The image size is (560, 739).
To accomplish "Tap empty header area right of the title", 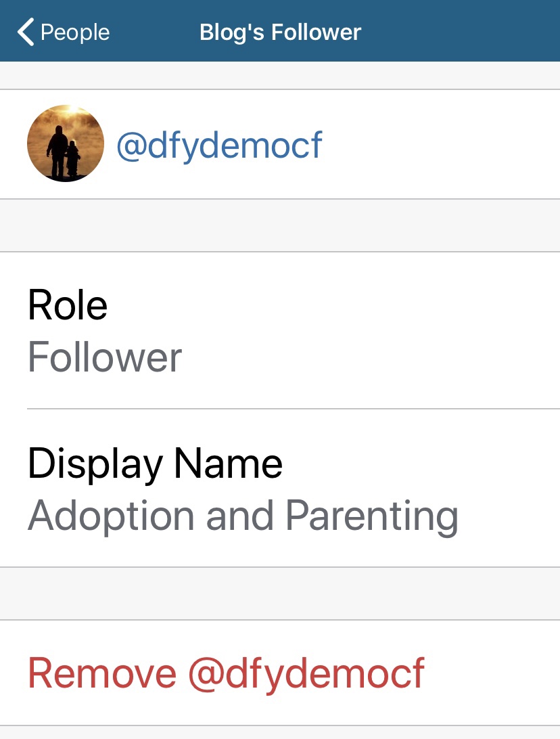I will click(467, 32).
